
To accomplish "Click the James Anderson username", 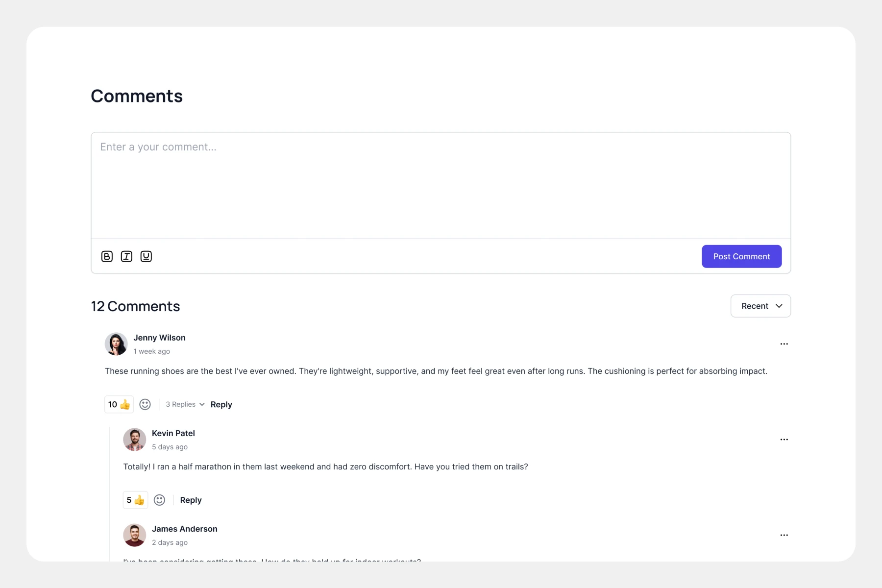I will (184, 529).
